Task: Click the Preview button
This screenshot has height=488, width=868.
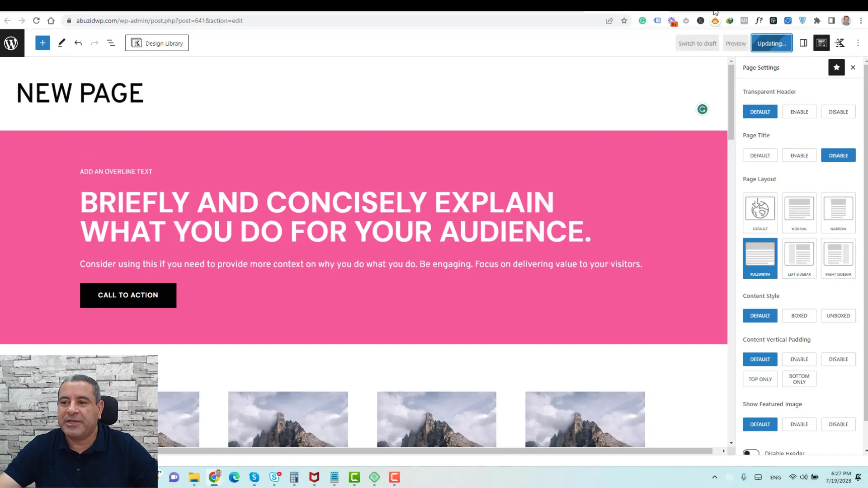Action: point(736,43)
